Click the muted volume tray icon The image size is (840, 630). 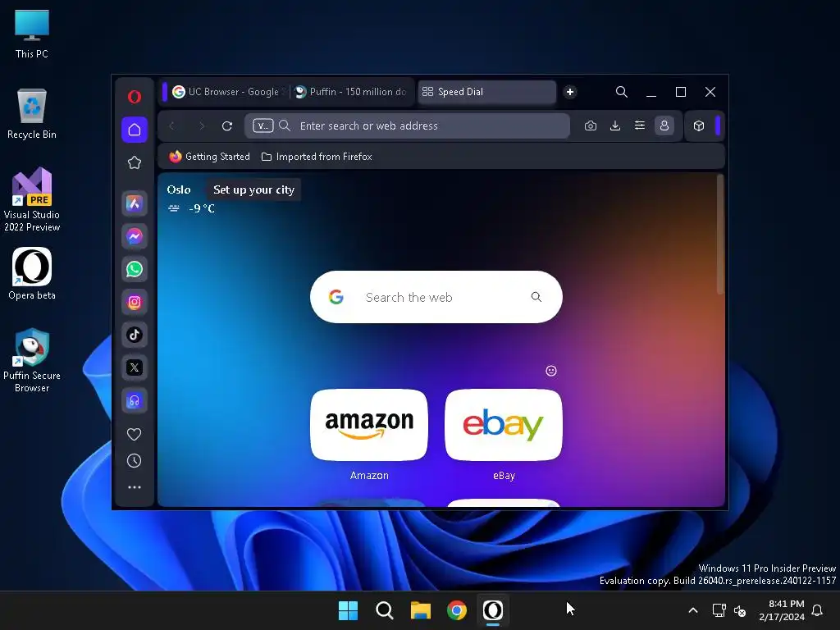740,610
